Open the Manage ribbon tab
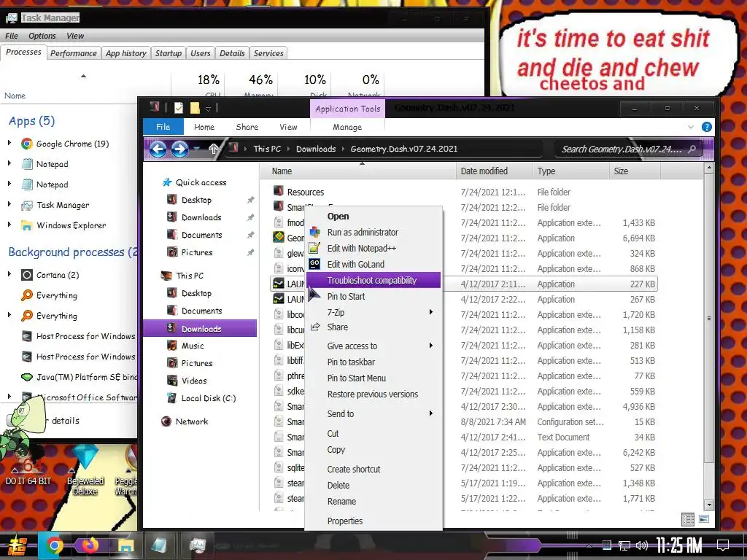Screen dimensions: 747x560 click(x=347, y=127)
